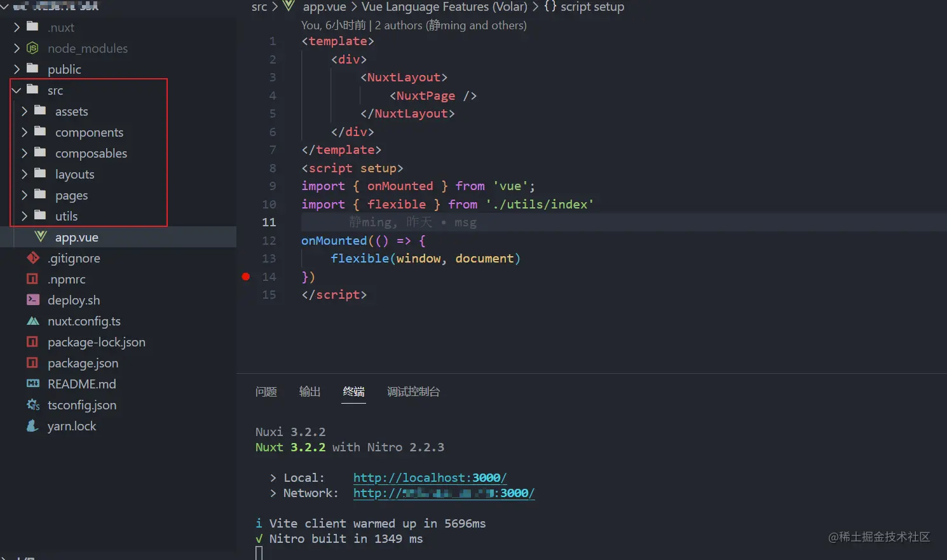Viewport: 947px width, 560px height.
Task: Expand the .nuxt folder chevron
Action: click(17, 27)
